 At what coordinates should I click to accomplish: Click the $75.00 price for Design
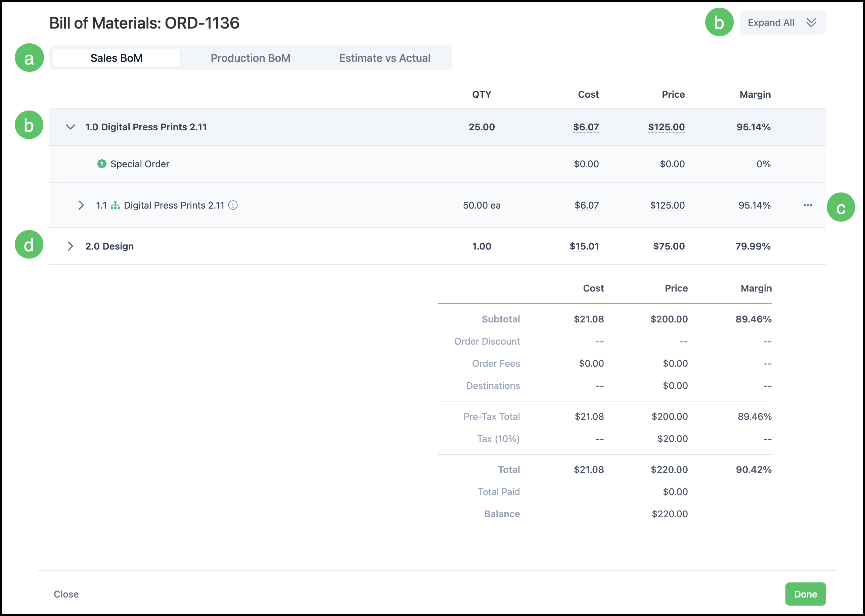point(669,246)
